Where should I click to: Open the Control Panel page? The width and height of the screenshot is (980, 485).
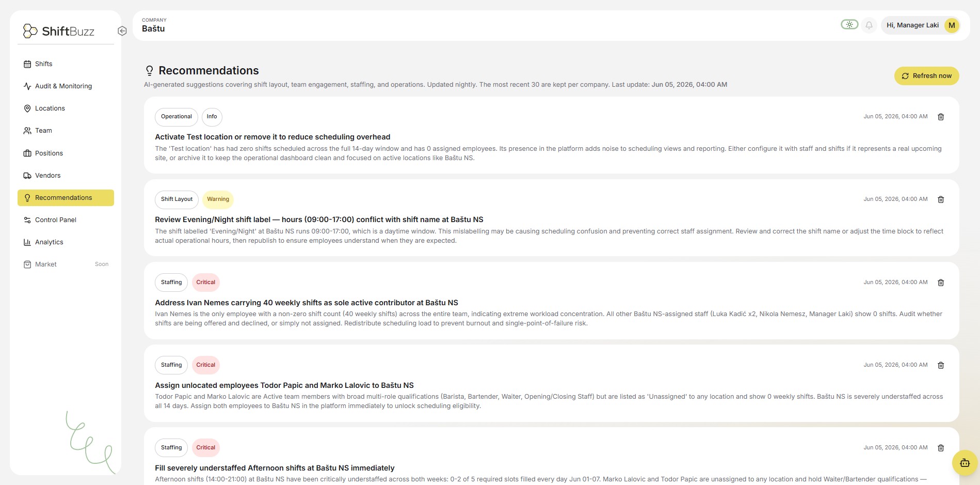click(66, 220)
